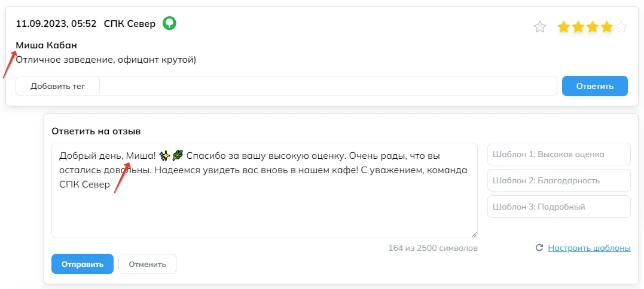
Task: Select the first yellow rating star
Action: click(x=563, y=27)
